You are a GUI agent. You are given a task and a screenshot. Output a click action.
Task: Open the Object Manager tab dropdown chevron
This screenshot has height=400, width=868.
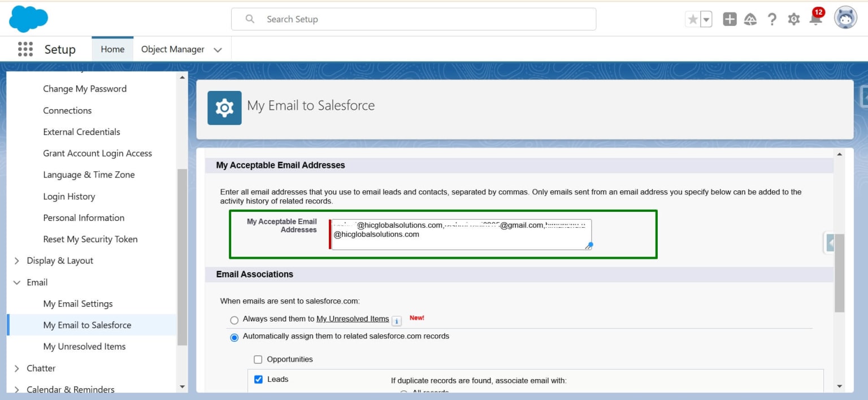pos(218,50)
